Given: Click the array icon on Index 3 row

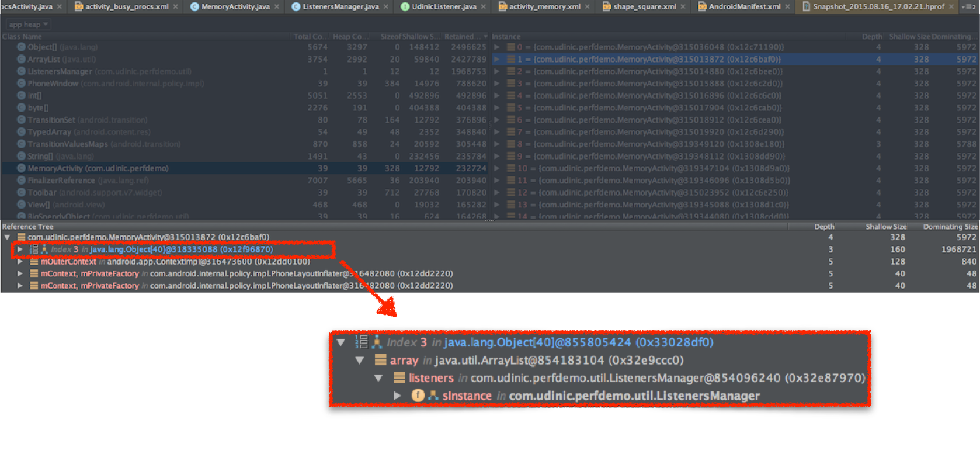Looking at the screenshot, I should coord(34,249).
